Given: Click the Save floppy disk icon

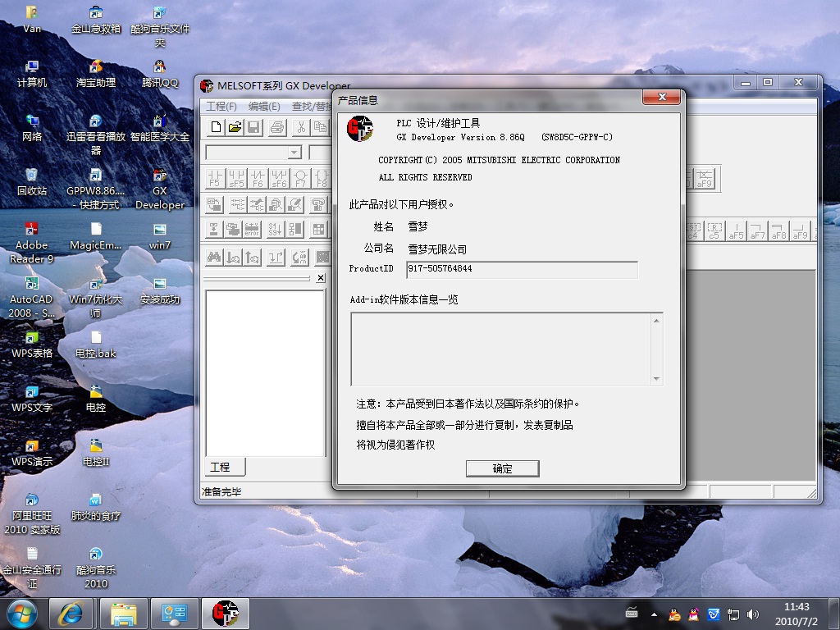Looking at the screenshot, I should [x=253, y=126].
